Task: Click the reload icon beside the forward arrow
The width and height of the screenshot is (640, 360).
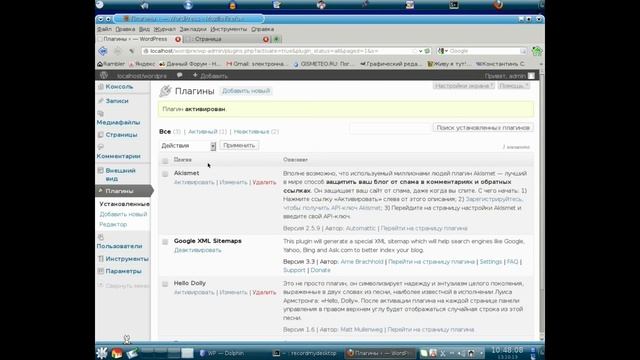Action: [x=131, y=51]
